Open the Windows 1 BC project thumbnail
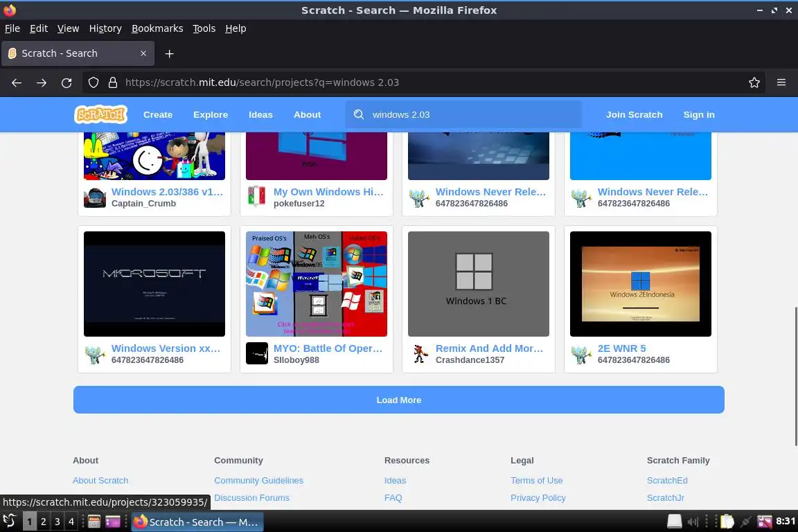Screen dimensions: 798x532 pos(479,283)
